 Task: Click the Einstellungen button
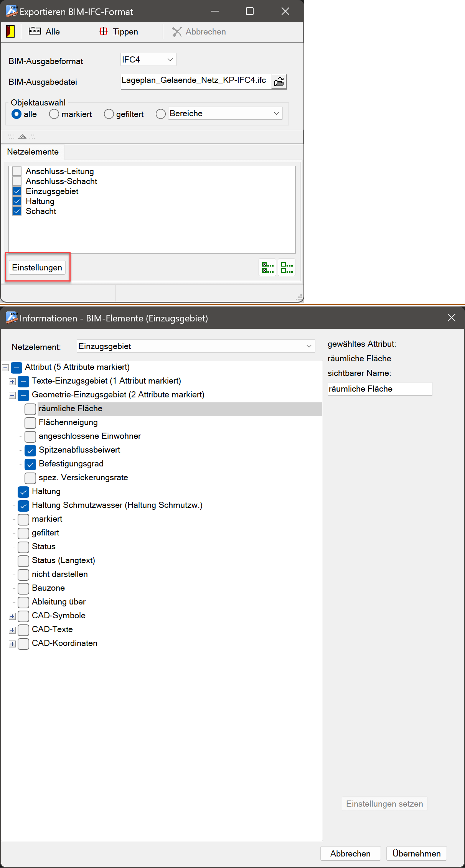click(x=37, y=267)
